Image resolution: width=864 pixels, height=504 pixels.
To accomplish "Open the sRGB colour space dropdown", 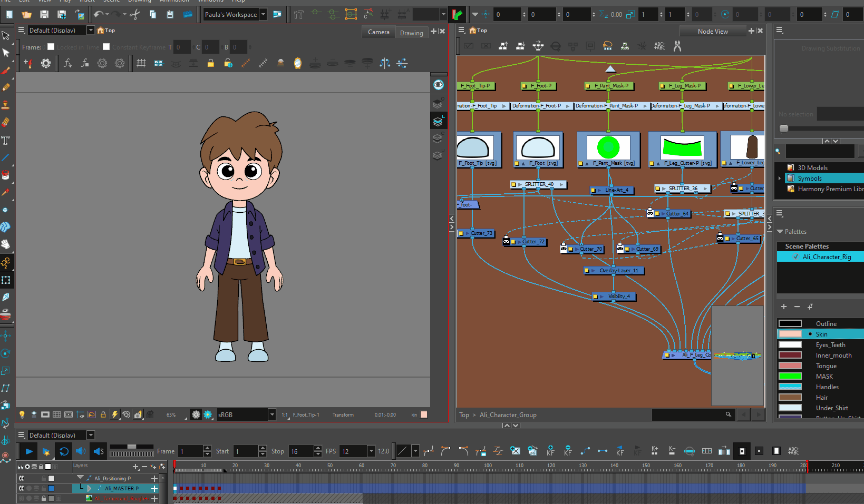I will pyautogui.click(x=272, y=415).
